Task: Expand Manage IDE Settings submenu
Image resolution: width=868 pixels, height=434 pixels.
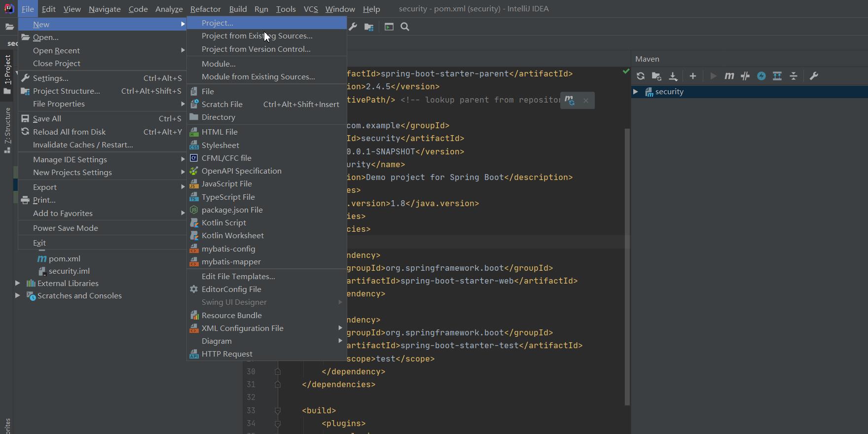Action: [103, 159]
